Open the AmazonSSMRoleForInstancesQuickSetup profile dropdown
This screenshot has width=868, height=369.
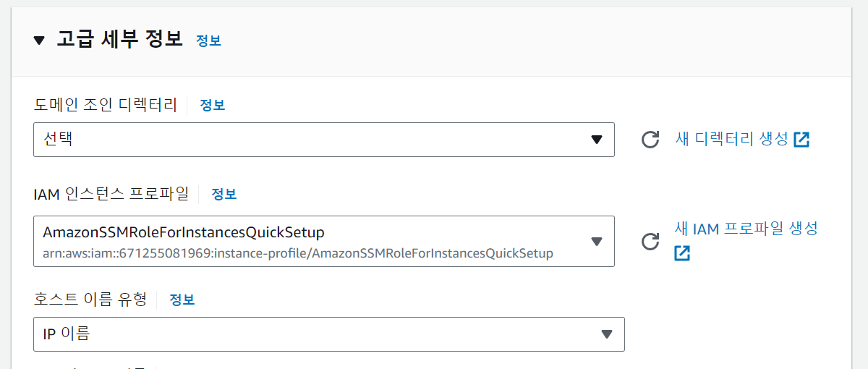tap(324, 241)
